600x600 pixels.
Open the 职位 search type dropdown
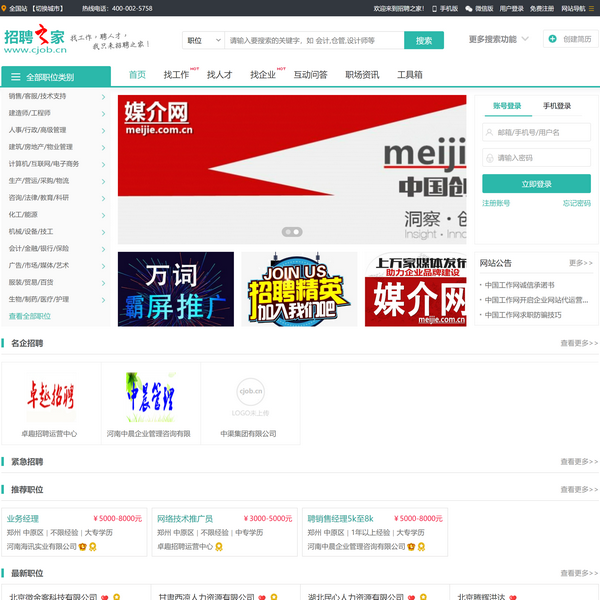(x=203, y=41)
